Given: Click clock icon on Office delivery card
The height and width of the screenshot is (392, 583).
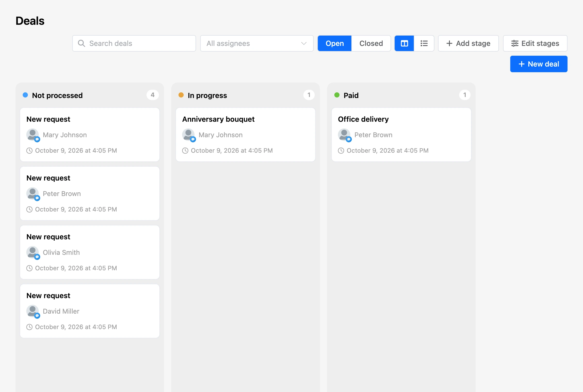Looking at the screenshot, I should [x=341, y=151].
